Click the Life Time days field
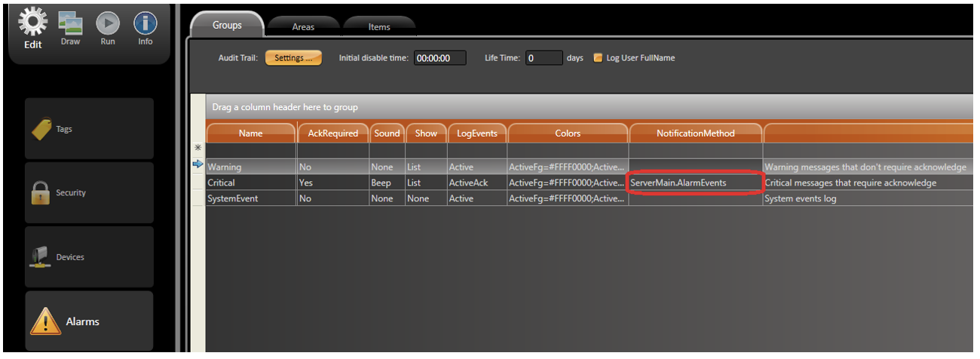The image size is (980, 359). 544,58
